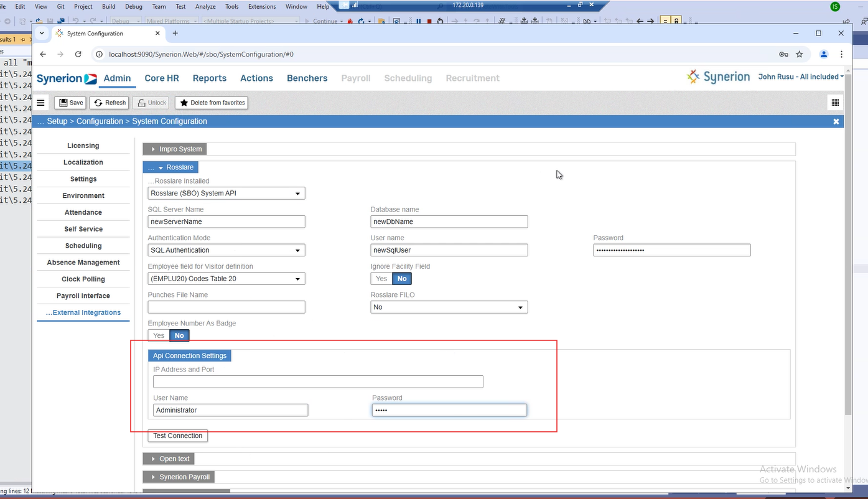Viewport: 868px width, 499px height.
Task: Open the Payroll tab
Action: coord(356,78)
